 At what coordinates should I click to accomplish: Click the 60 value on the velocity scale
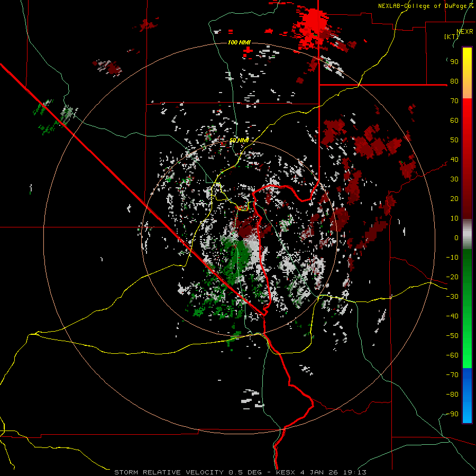[454, 121]
